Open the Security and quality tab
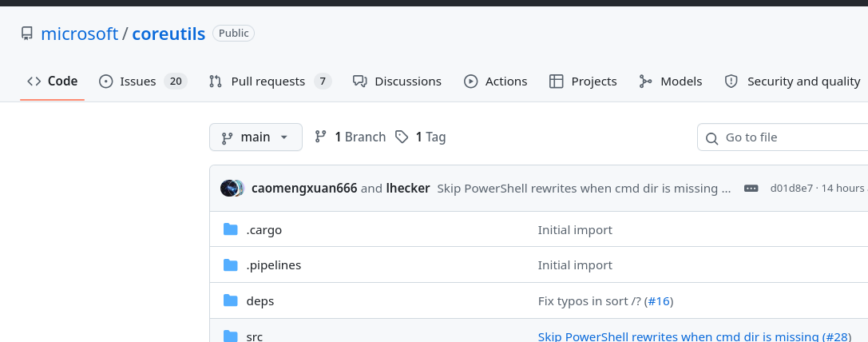 coord(792,82)
